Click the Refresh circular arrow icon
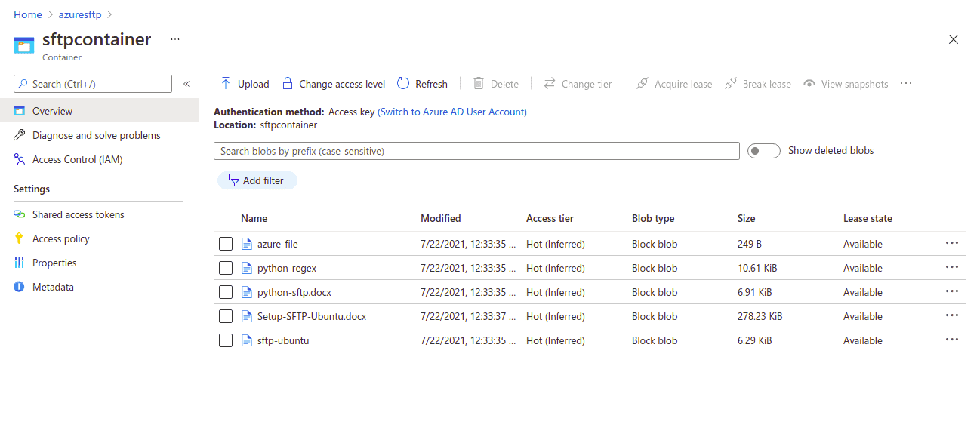Image resolution: width=980 pixels, height=440 pixels. (403, 83)
